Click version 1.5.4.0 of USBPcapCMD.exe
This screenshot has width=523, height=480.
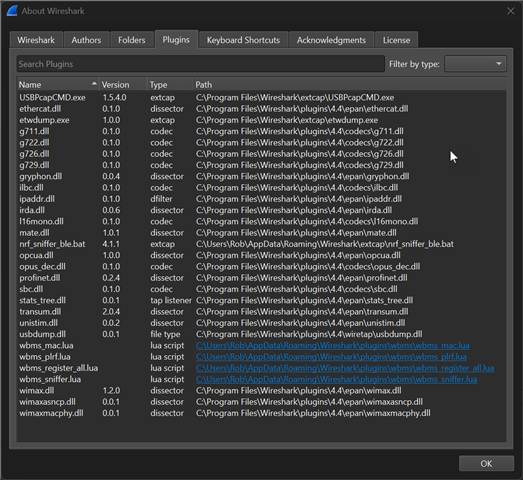(x=114, y=97)
